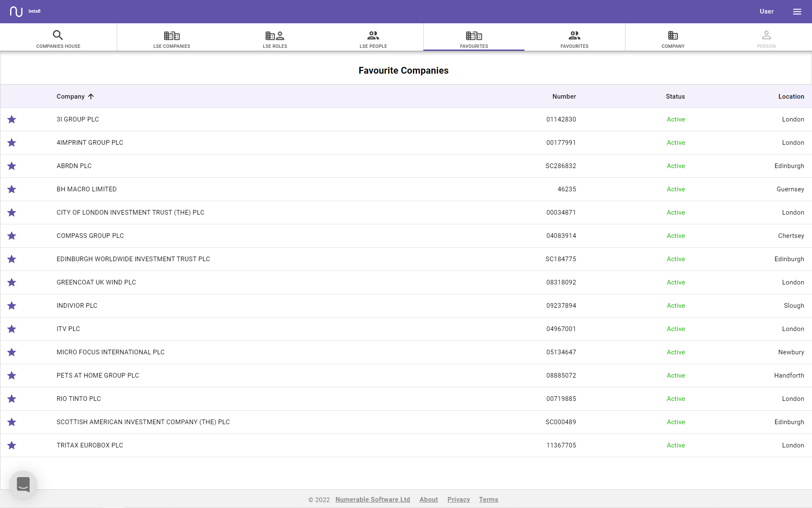
Task: Sort by the Company column header
Action: pyautogui.click(x=71, y=97)
